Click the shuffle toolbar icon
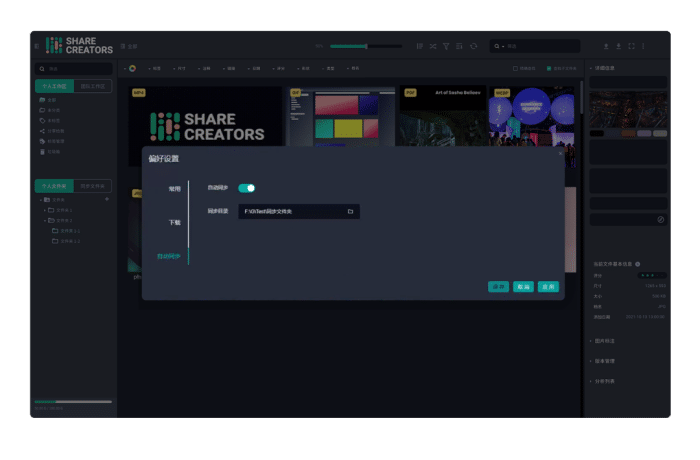The image size is (700, 460). 433,46
